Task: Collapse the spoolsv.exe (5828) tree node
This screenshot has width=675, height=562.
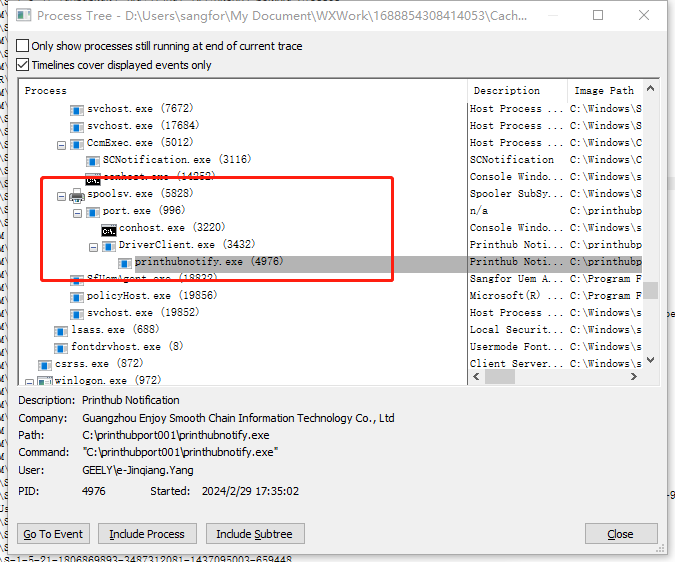Action: click(62, 194)
